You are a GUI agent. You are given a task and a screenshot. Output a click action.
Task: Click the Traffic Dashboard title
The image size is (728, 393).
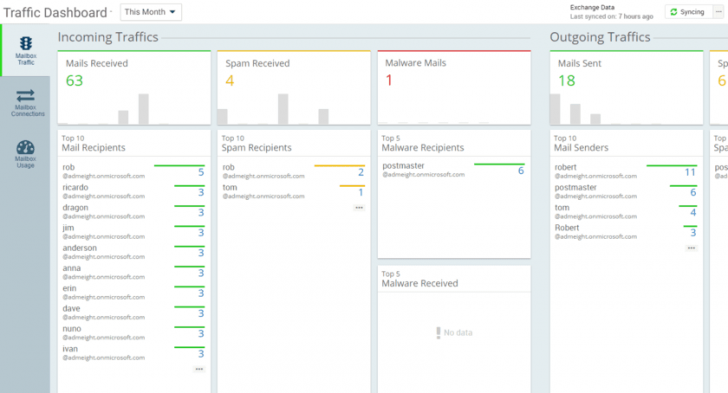click(x=55, y=13)
